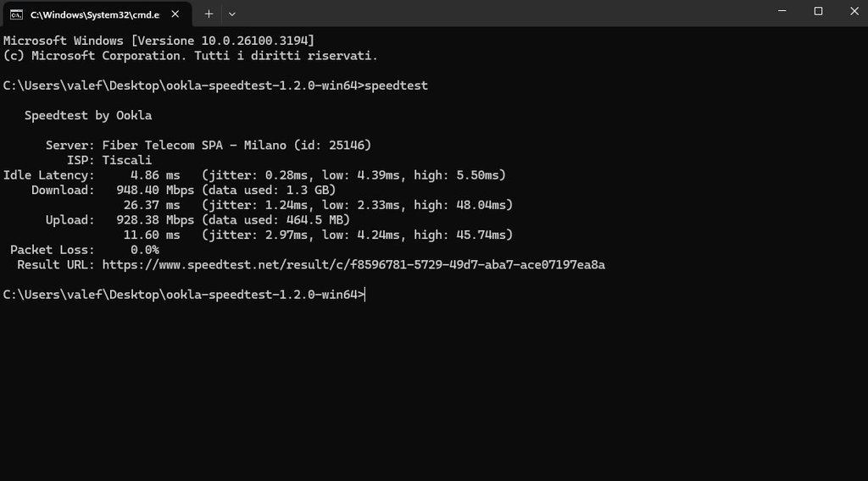Click the typed 'speedtest' command text
Viewport: 868px width, 481px height.
coord(396,86)
